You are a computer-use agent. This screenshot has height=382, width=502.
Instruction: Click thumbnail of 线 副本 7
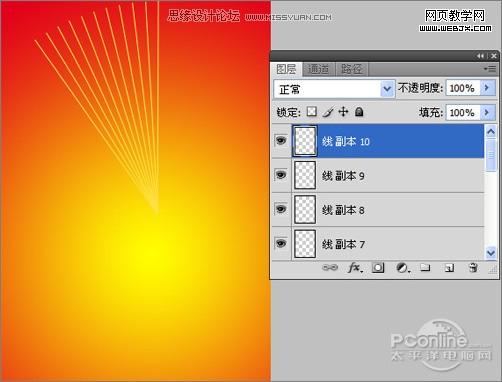[x=305, y=244]
